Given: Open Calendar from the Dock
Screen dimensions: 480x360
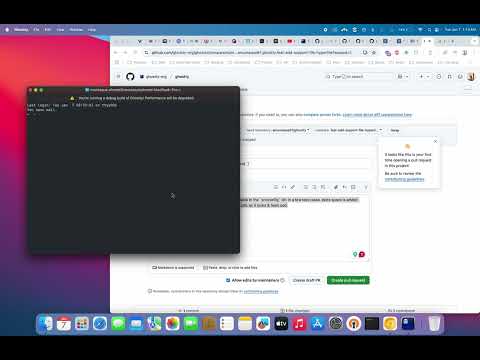Looking at the screenshot, I should tap(64, 323).
